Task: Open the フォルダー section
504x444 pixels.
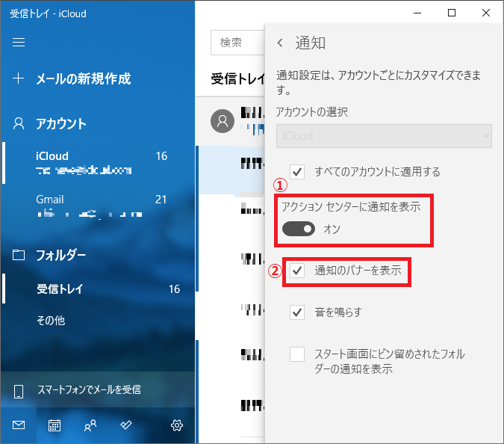Action: [x=61, y=256]
